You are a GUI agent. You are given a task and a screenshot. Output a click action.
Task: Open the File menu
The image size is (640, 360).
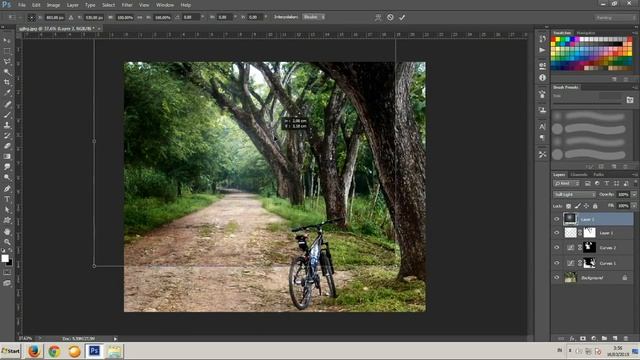point(22,5)
